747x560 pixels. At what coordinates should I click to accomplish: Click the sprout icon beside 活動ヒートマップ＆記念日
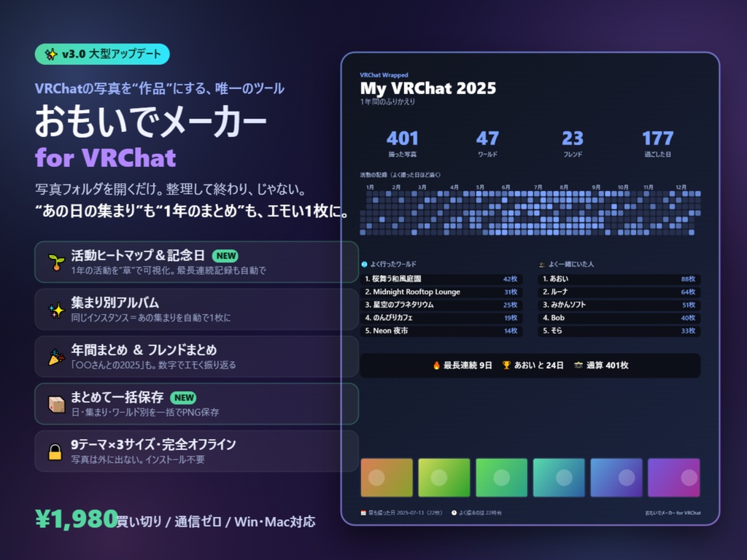pyautogui.click(x=56, y=262)
